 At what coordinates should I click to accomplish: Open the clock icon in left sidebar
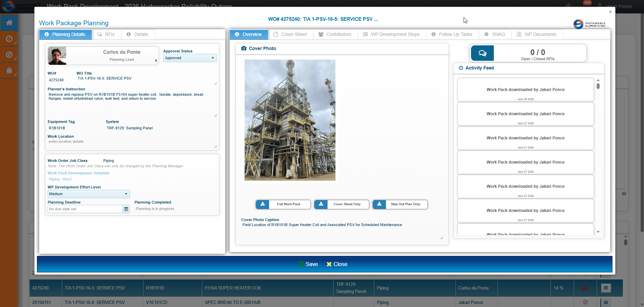pyautogui.click(x=9, y=39)
